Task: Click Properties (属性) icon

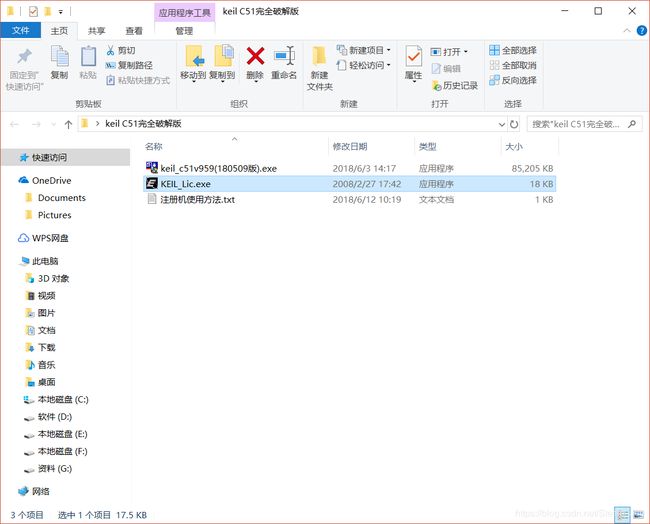Action: coord(414,56)
